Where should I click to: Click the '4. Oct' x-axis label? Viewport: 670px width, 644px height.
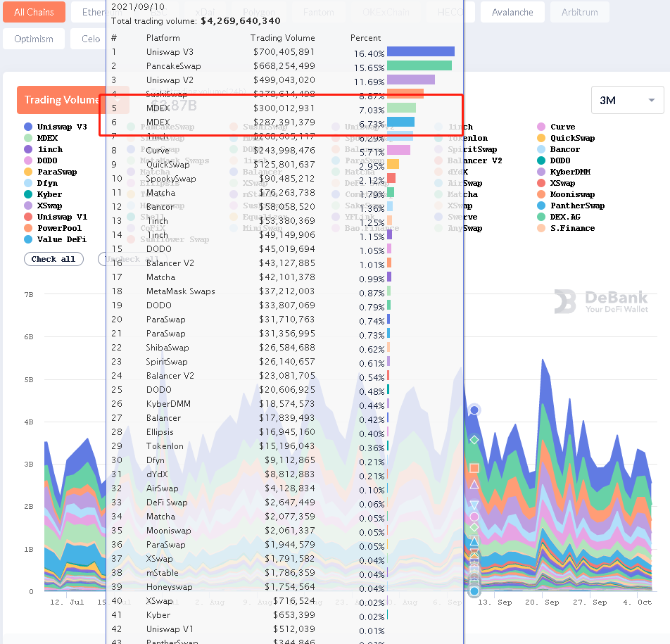coord(637,602)
